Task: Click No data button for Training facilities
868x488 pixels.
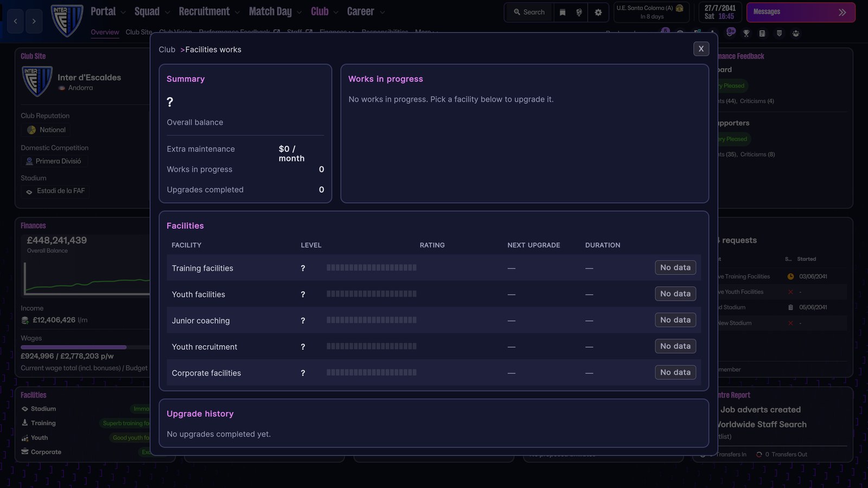Action: coord(675,267)
